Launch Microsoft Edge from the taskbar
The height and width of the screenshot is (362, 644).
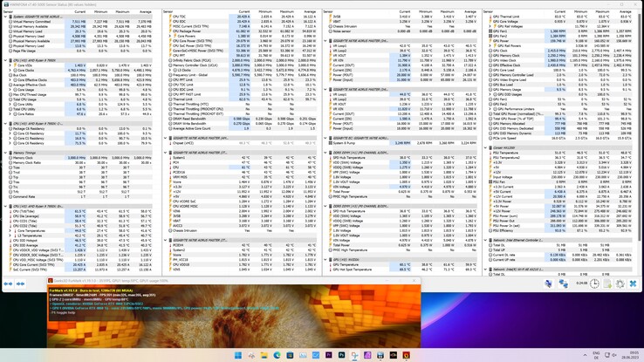point(277,355)
